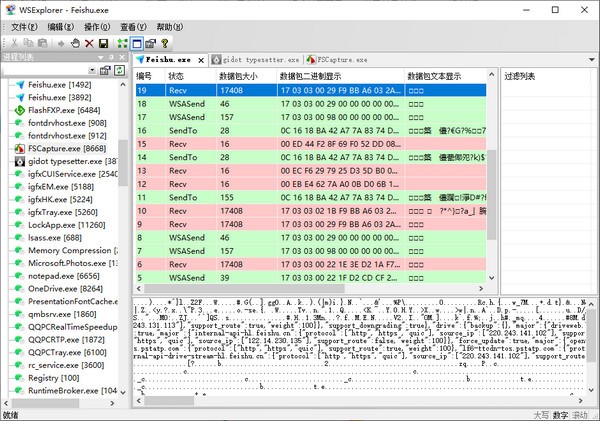
Task: Click the red X delete icon in toolbar
Action: [89, 44]
